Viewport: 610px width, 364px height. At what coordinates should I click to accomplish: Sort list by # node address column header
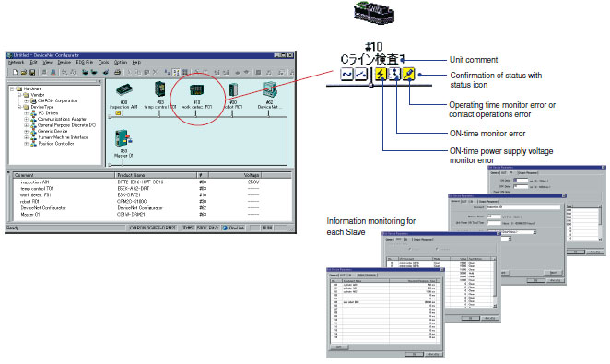pos(203,175)
